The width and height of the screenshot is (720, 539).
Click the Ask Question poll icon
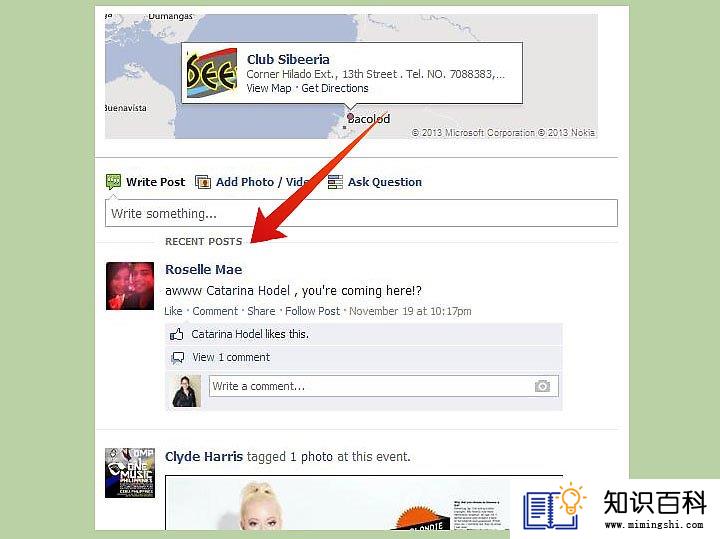pos(335,182)
